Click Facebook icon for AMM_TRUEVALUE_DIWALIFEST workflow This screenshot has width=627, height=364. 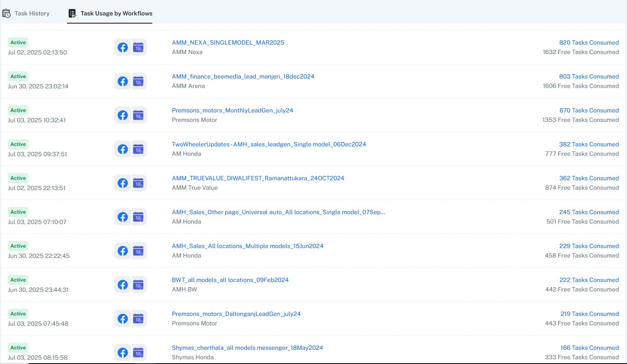[x=123, y=183]
